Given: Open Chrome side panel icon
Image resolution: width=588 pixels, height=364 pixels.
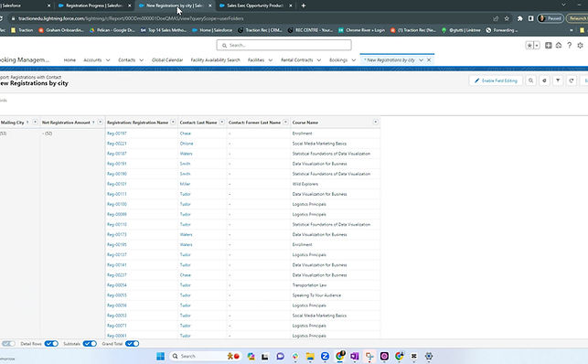Looking at the screenshot, I should [x=530, y=18].
